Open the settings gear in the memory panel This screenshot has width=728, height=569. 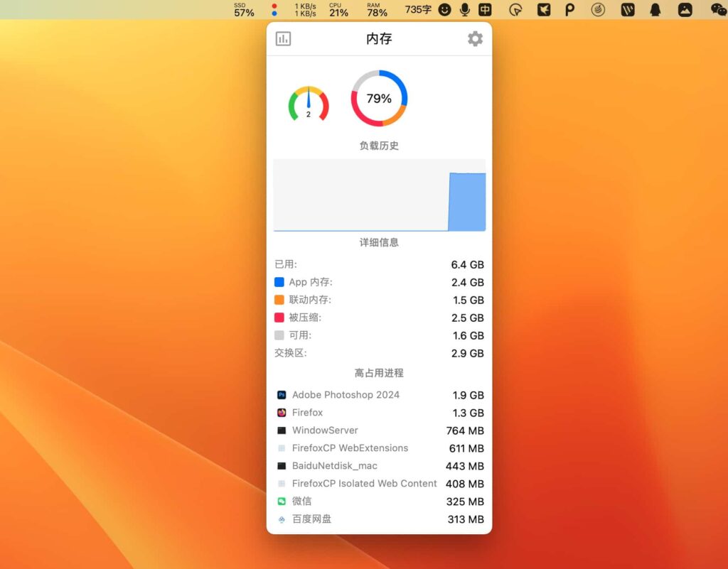point(475,39)
